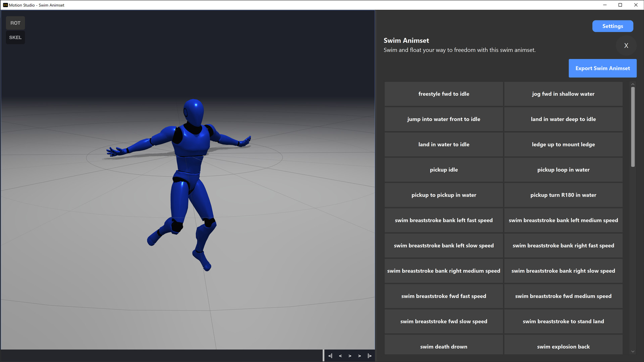The image size is (644, 362).
Task: Select 'swim death drown' animation
Action: pos(444,346)
